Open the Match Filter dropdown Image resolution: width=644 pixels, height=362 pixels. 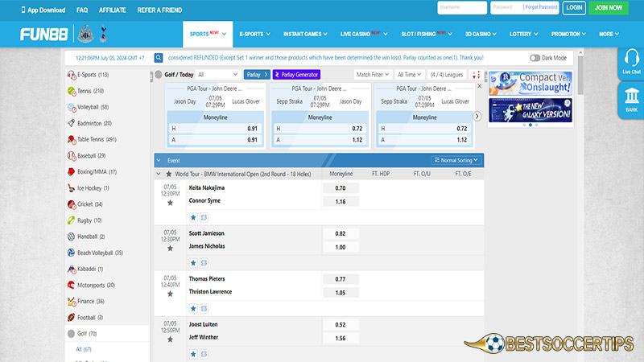point(373,75)
